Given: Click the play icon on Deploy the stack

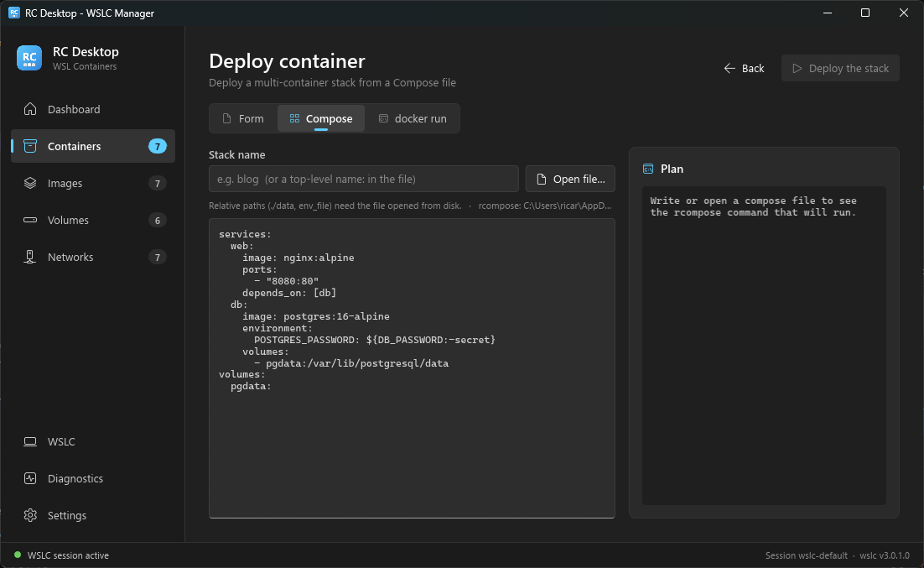Looking at the screenshot, I should [x=797, y=69].
